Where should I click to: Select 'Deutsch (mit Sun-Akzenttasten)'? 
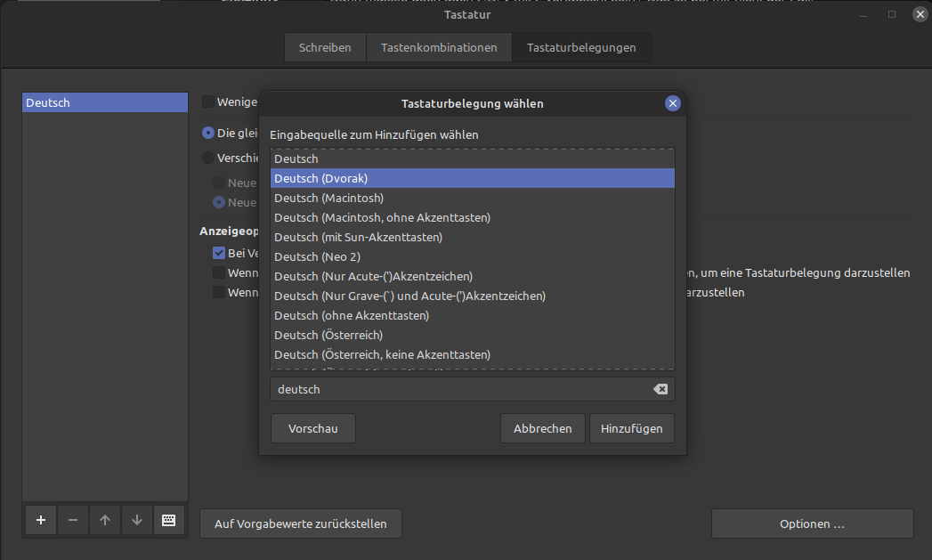(x=473, y=237)
